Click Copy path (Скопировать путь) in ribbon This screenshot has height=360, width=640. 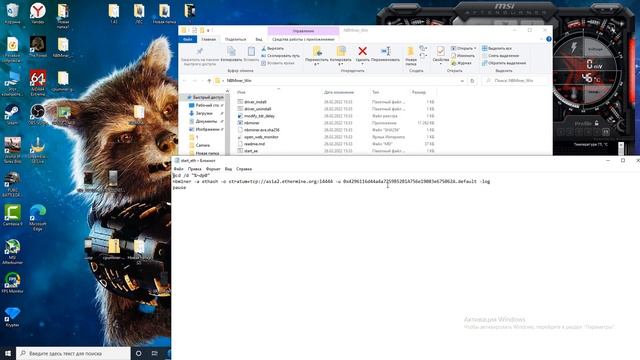point(280,56)
